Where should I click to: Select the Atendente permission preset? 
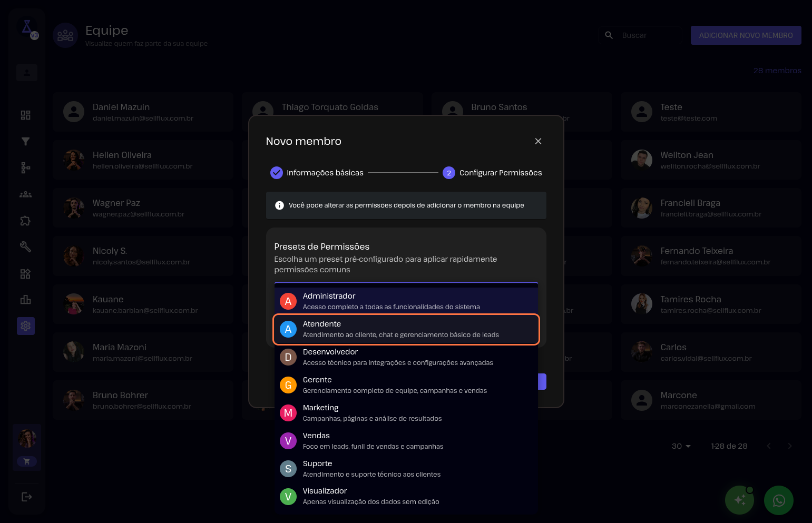[406, 329]
